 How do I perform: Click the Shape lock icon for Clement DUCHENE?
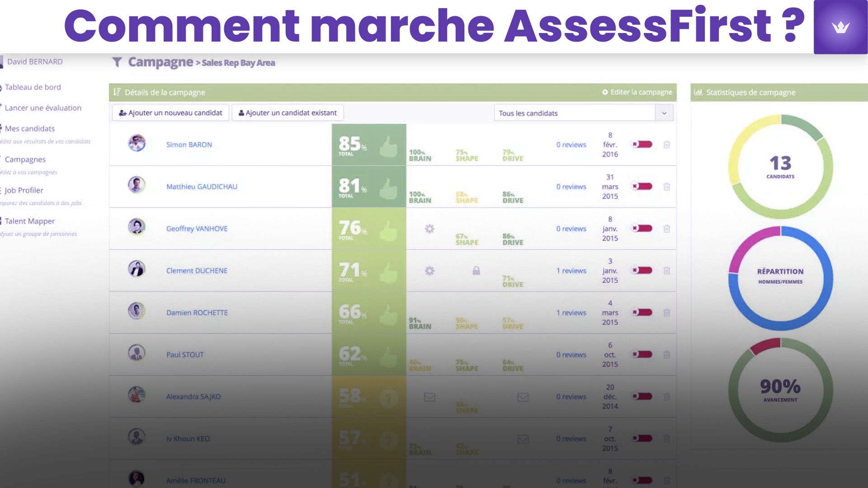click(x=476, y=271)
